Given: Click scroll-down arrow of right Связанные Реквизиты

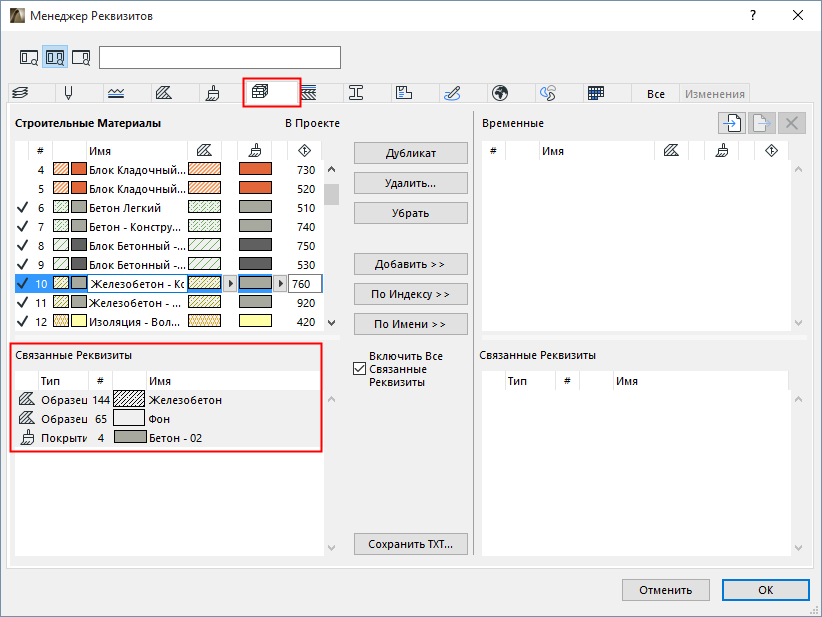Looking at the screenshot, I should coord(798,548).
